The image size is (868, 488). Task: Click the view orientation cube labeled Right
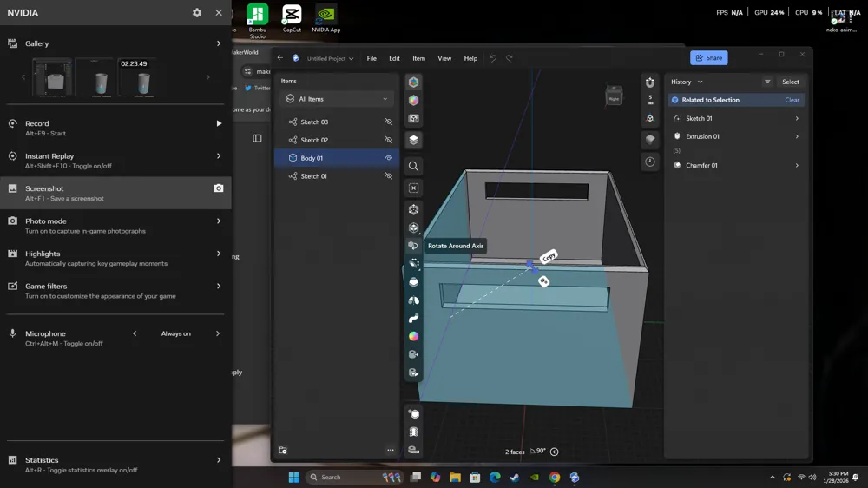tap(614, 96)
